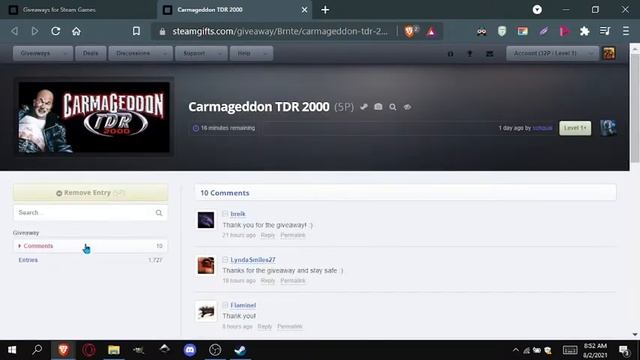Open the browser hamburger main menu

[626, 31]
